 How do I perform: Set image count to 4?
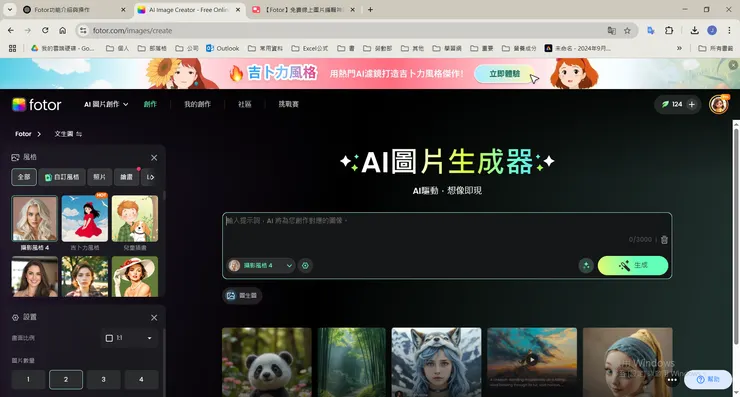click(x=141, y=380)
